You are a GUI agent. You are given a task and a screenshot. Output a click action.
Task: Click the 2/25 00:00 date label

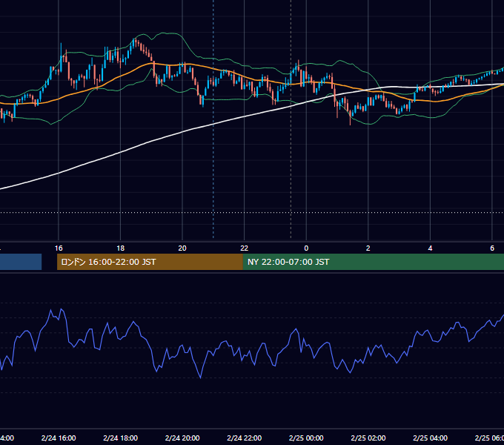pos(306,438)
